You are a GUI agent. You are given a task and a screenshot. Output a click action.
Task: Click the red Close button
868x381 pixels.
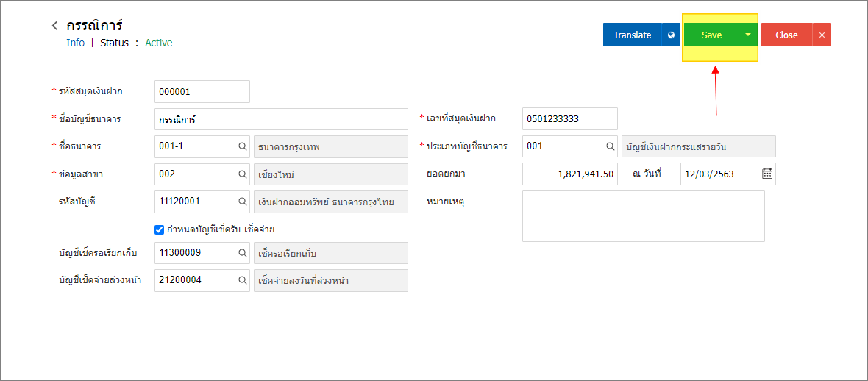pos(786,35)
